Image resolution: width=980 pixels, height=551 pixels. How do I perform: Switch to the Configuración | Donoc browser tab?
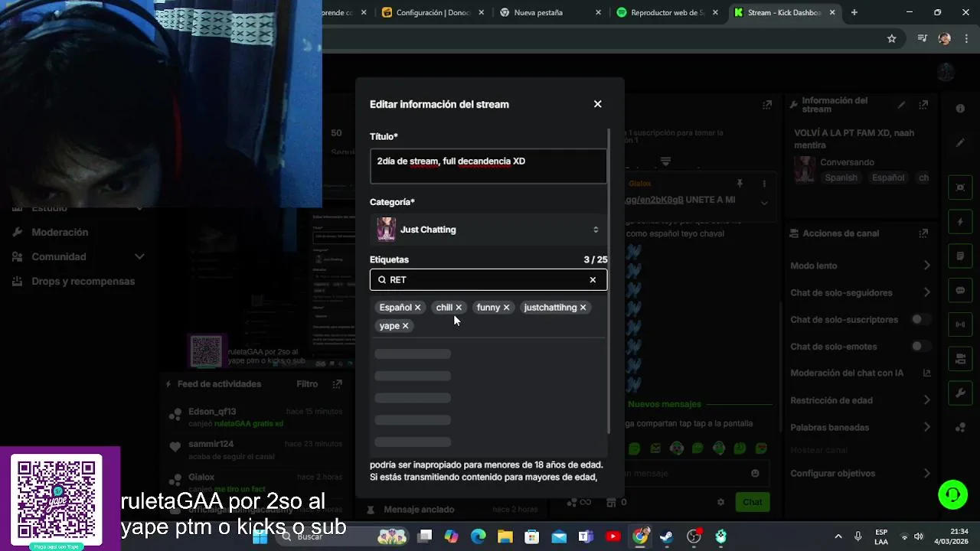click(431, 12)
